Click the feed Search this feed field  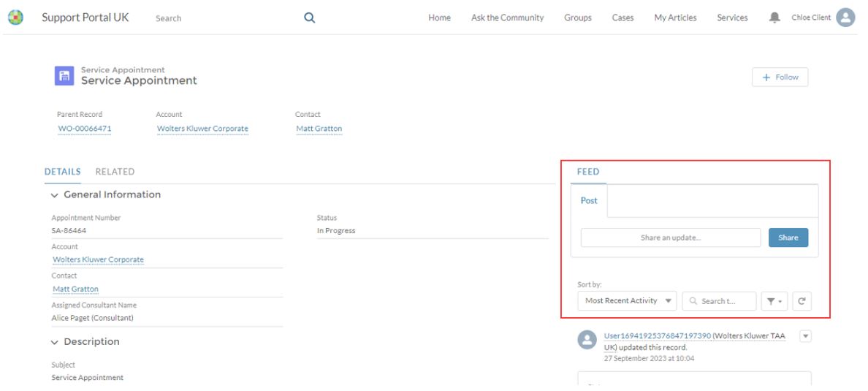click(x=719, y=301)
